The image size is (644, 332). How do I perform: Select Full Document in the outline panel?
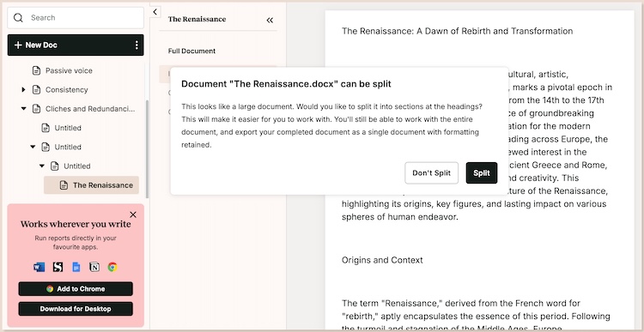(x=191, y=51)
